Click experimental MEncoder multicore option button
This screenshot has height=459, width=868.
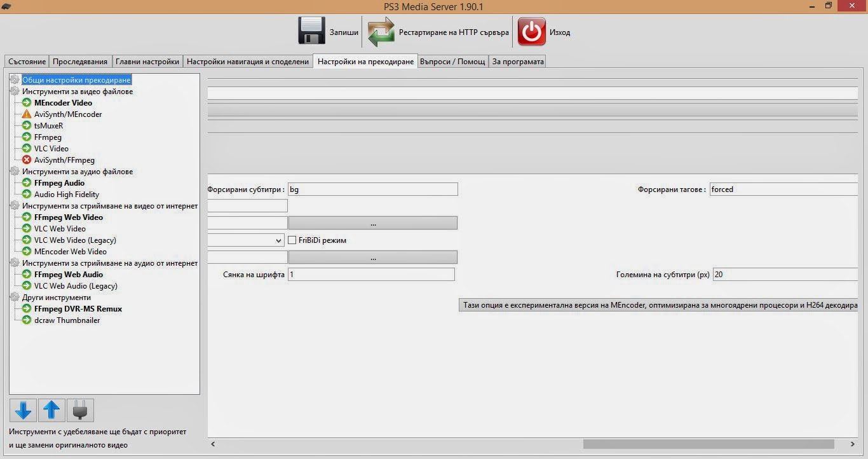658,305
